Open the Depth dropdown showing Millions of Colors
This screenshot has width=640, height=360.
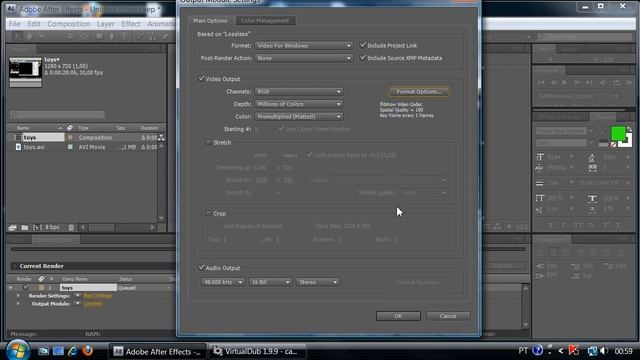pyautogui.click(x=298, y=104)
